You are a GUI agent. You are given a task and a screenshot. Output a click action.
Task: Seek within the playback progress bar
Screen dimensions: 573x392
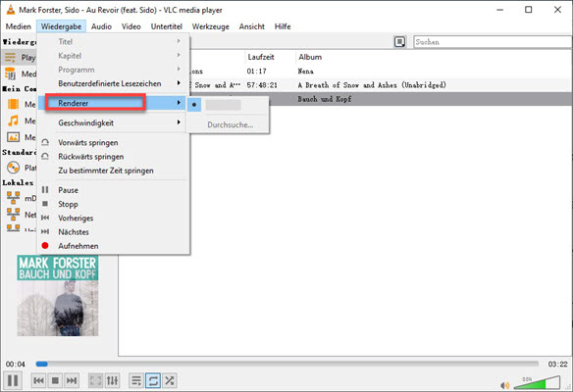coord(286,364)
